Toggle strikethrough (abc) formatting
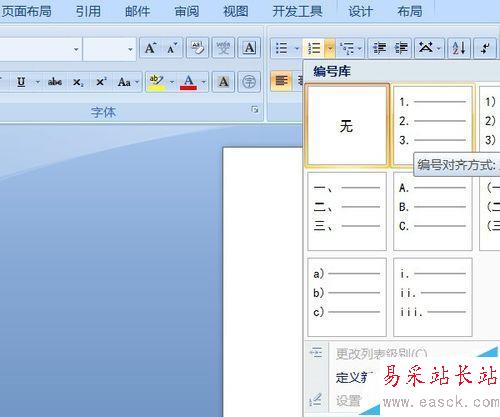This screenshot has width=500, height=417. tap(55, 82)
